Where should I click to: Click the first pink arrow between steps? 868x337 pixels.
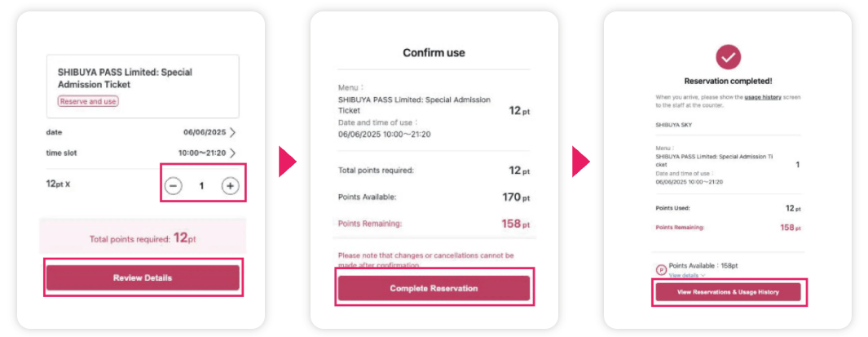coord(287,162)
